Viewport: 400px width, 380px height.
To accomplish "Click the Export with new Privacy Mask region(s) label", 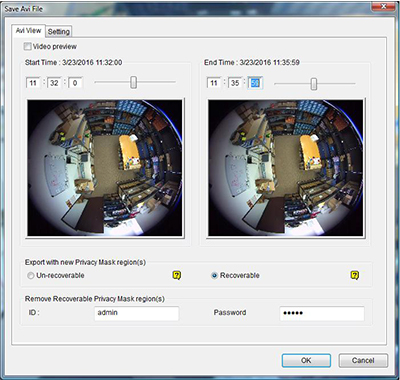I will pyautogui.click(x=85, y=262).
